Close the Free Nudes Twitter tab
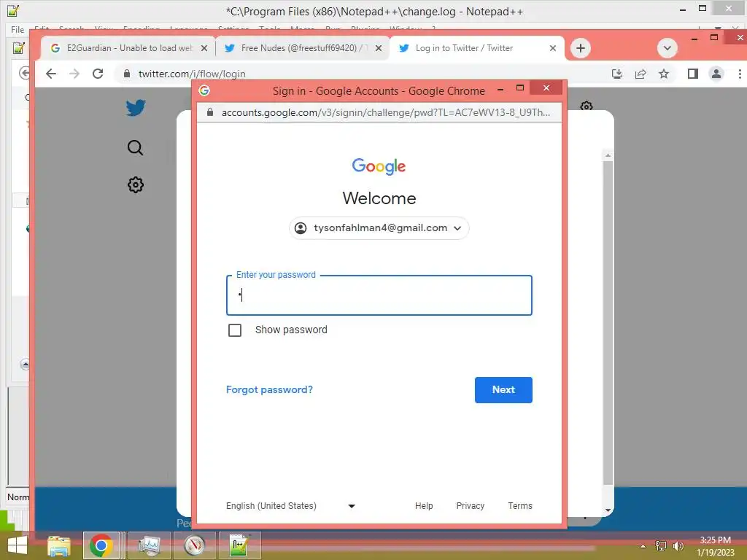747x560 pixels. click(x=379, y=48)
